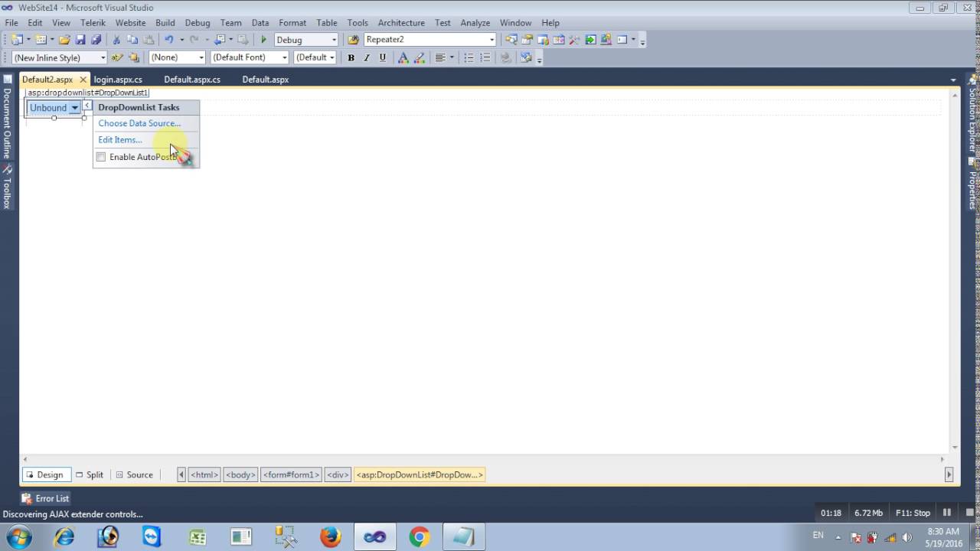Click the Windows Start button
Viewport: 980px width, 551px height.
pyautogui.click(x=18, y=536)
